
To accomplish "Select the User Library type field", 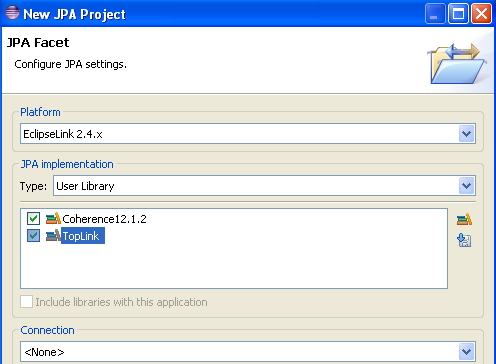I will click(x=264, y=186).
